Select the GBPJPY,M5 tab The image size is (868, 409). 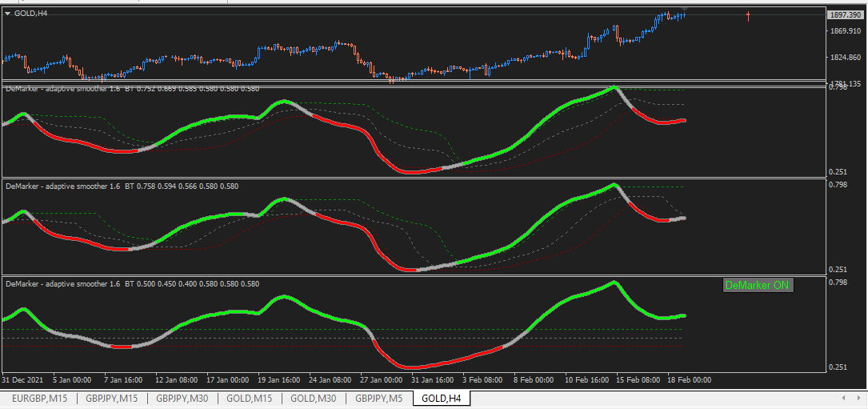[380, 398]
